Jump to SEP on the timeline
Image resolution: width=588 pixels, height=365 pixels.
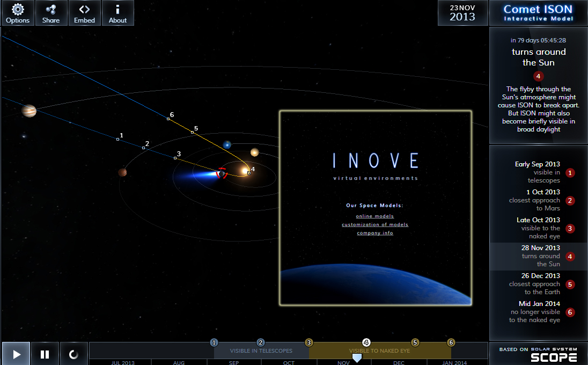(x=233, y=363)
